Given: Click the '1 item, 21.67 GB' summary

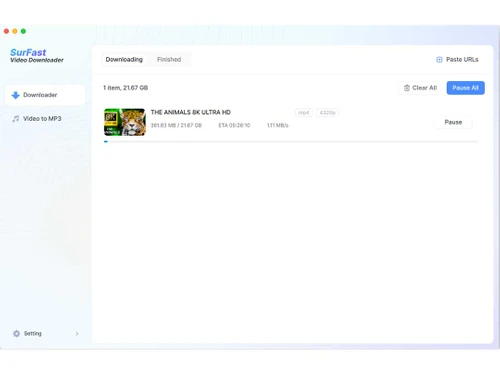Looking at the screenshot, I should (x=125, y=88).
